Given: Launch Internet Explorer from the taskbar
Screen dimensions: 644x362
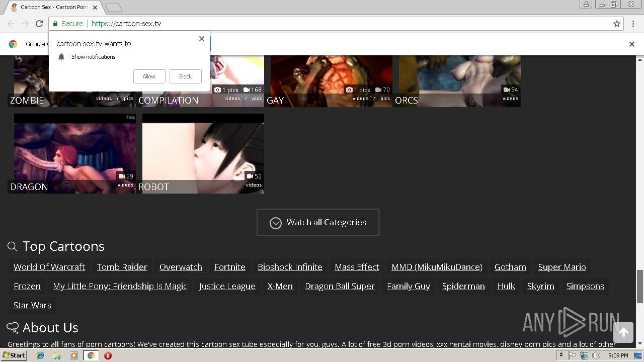Looking at the screenshot, I should pos(40,355).
